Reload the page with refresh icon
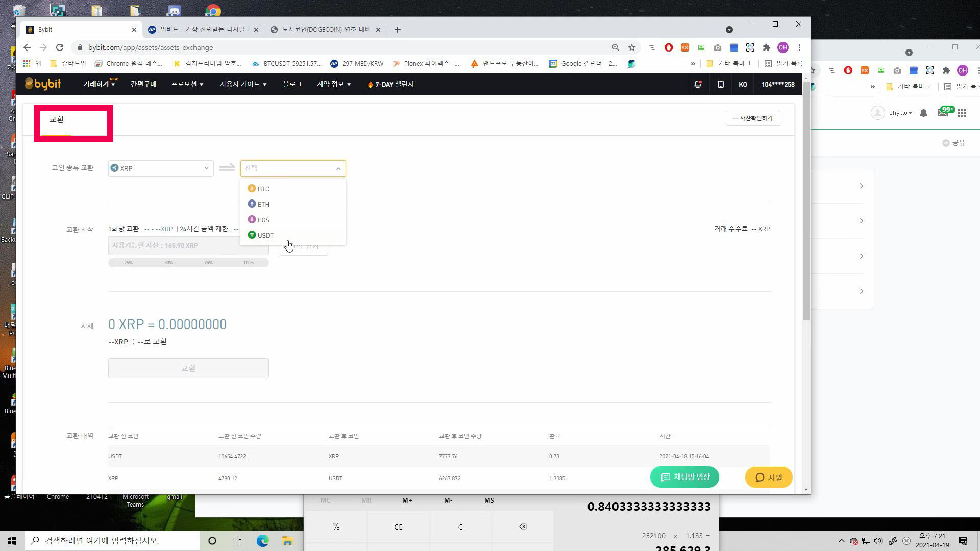 click(x=60, y=47)
